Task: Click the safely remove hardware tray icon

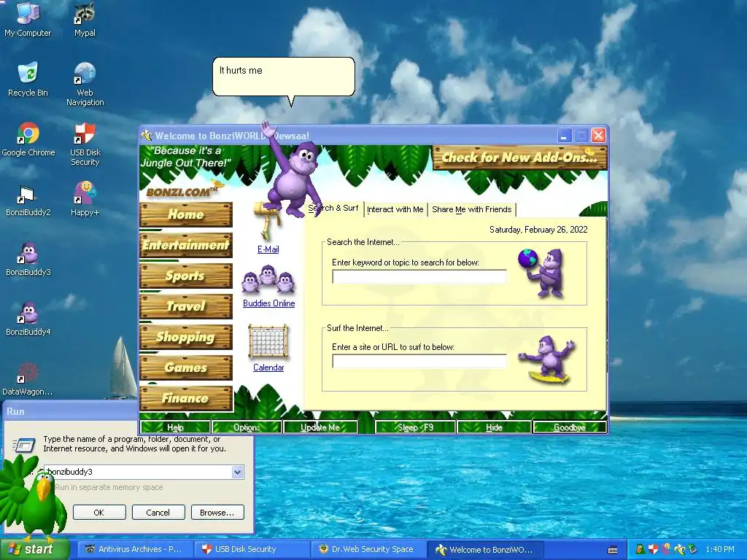Action: (692, 549)
